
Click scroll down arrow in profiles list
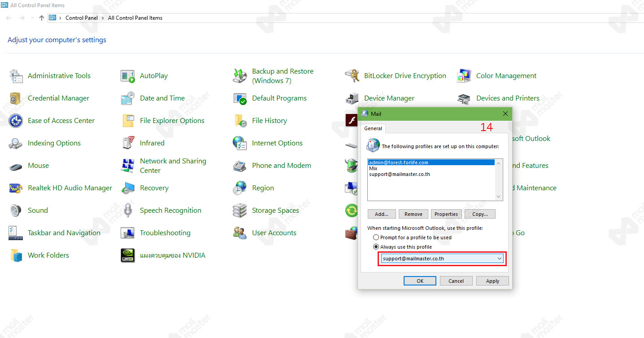tap(499, 197)
